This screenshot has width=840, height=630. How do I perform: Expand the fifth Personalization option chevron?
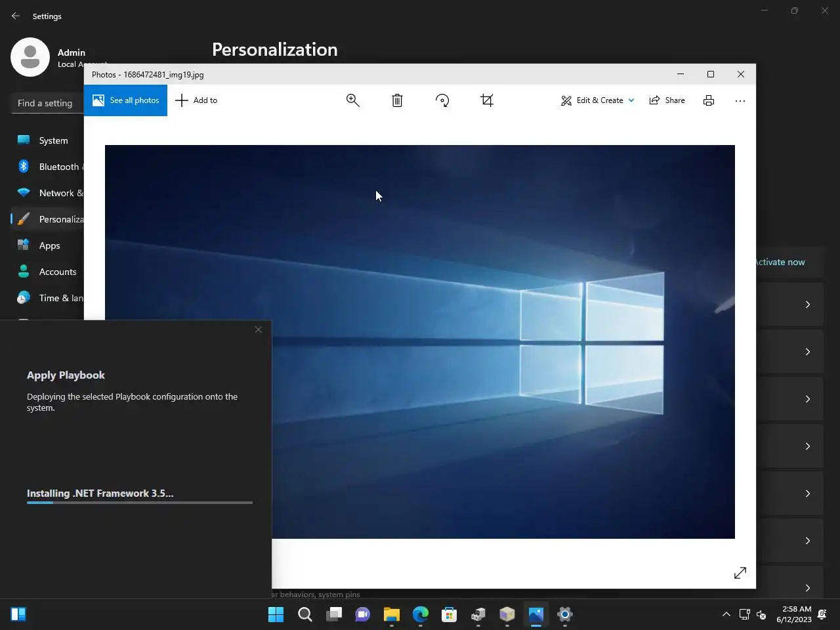click(808, 493)
